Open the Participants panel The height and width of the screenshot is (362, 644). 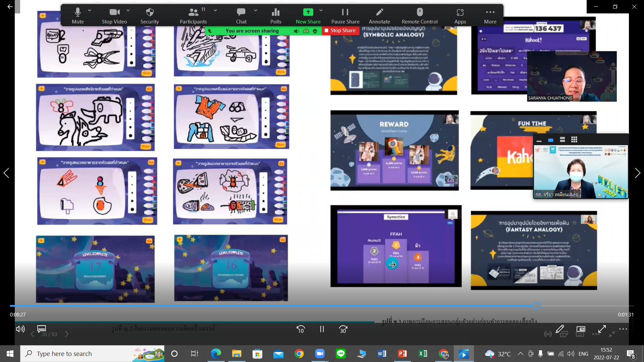(x=193, y=16)
